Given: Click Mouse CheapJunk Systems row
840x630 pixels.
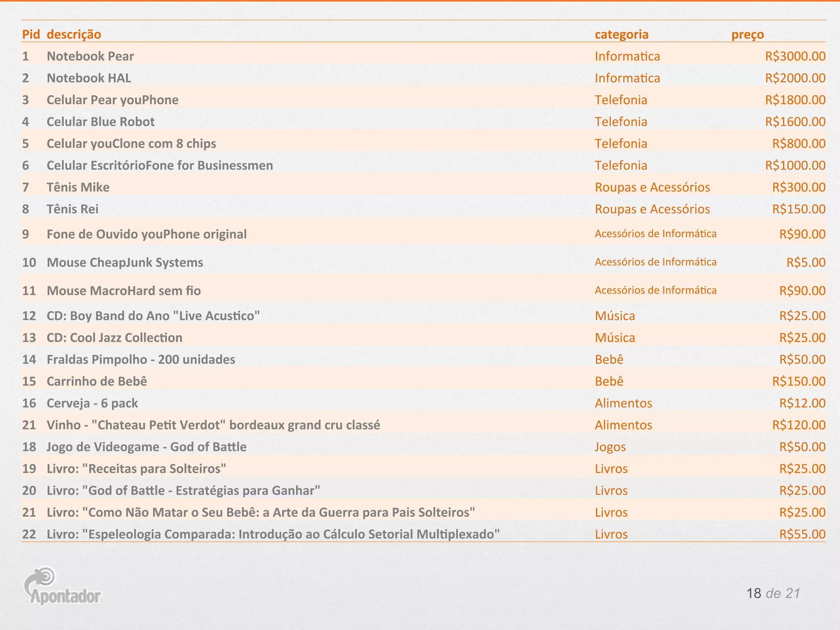Looking at the screenshot, I should (x=125, y=262).
